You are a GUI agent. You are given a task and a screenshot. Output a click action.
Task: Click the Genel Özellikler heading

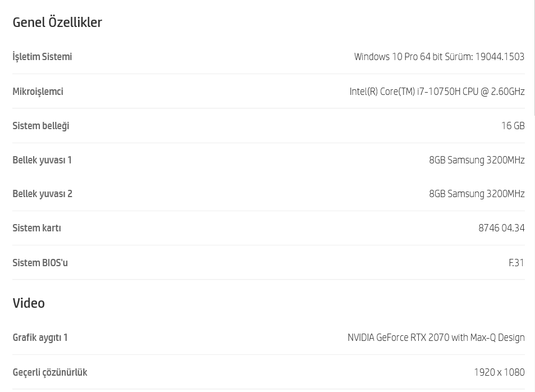coord(57,22)
